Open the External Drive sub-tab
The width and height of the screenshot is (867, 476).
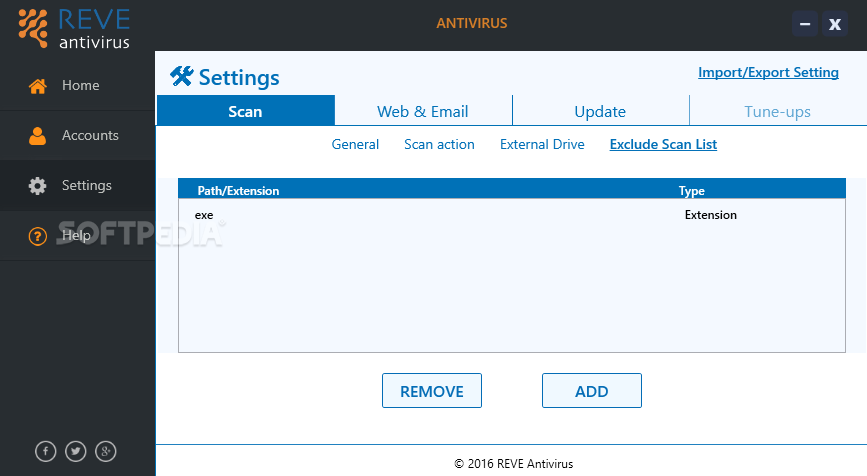point(542,144)
